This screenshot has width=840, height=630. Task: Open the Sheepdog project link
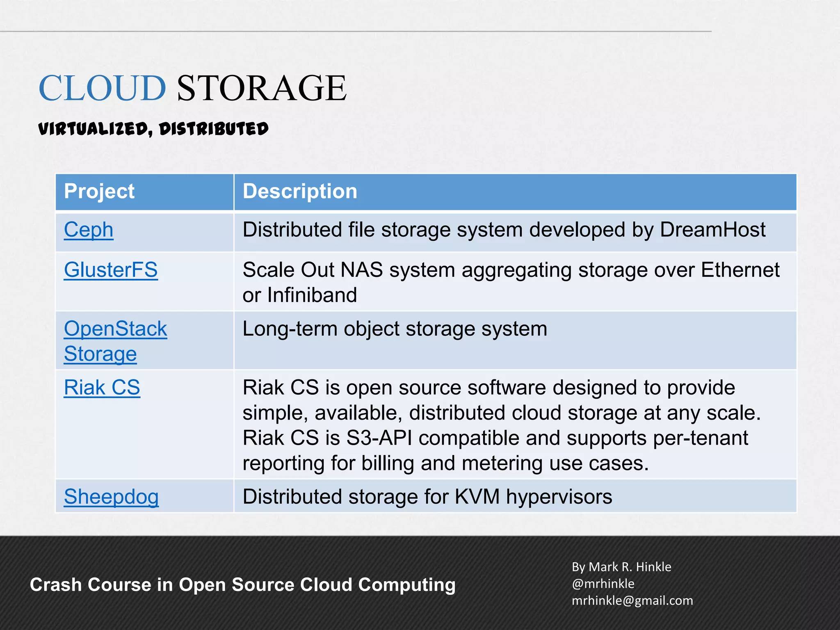click(x=111, y=497)
